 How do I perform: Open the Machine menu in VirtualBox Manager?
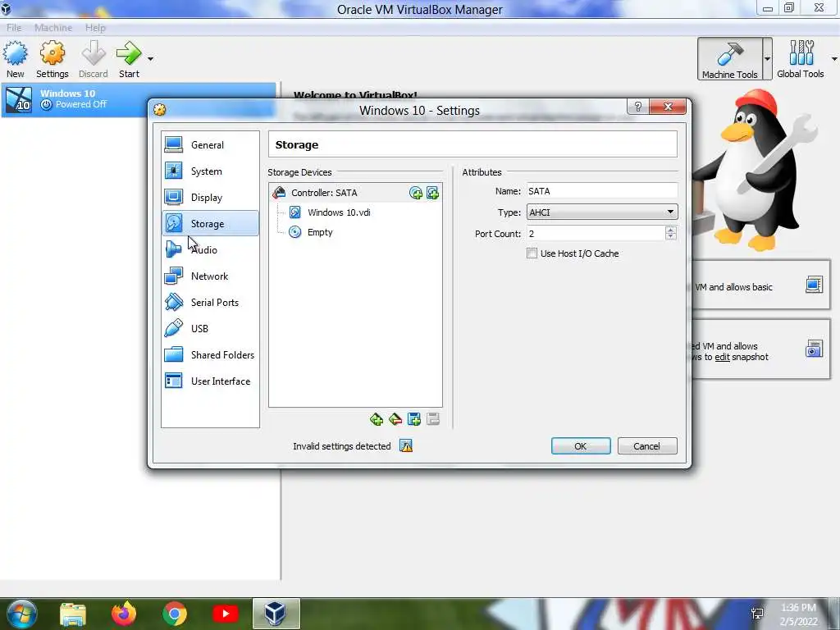(x=53, y=27)
